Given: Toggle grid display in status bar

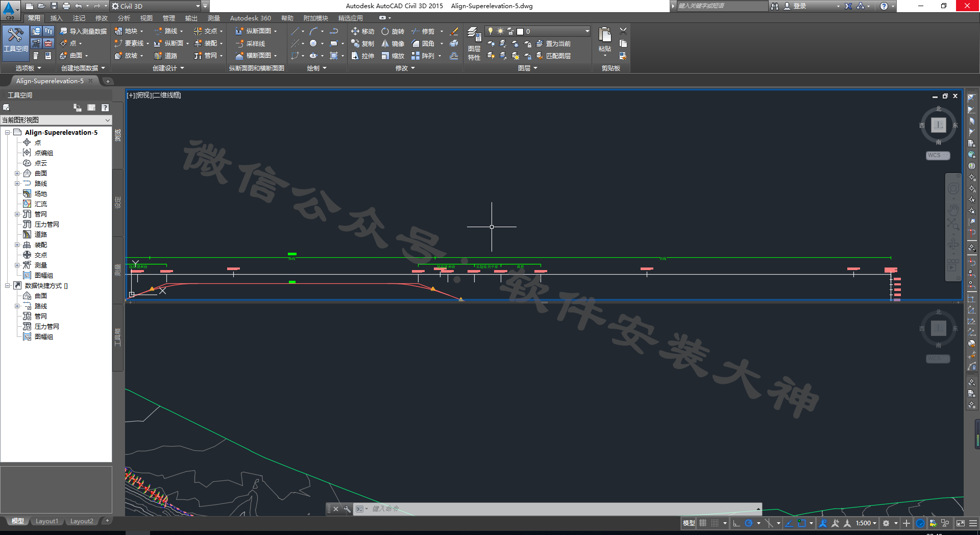Looking at the screenshot, I should point(703,523).
